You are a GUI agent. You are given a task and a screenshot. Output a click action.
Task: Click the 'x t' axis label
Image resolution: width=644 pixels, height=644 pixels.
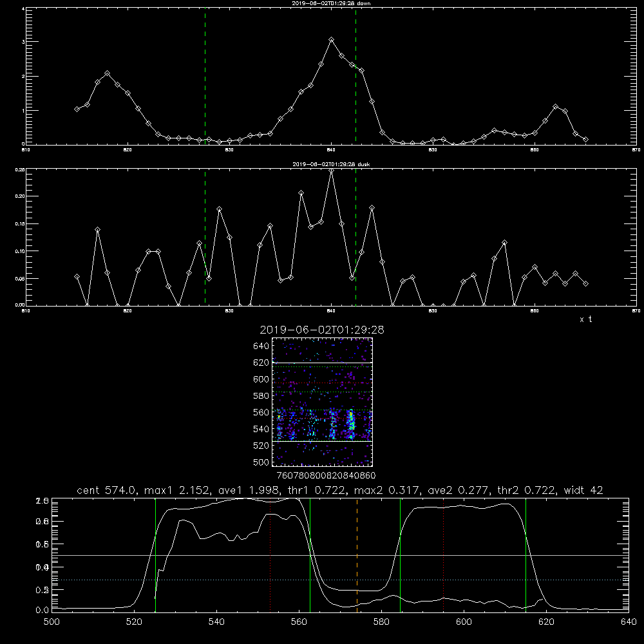[x=585, y=319]
